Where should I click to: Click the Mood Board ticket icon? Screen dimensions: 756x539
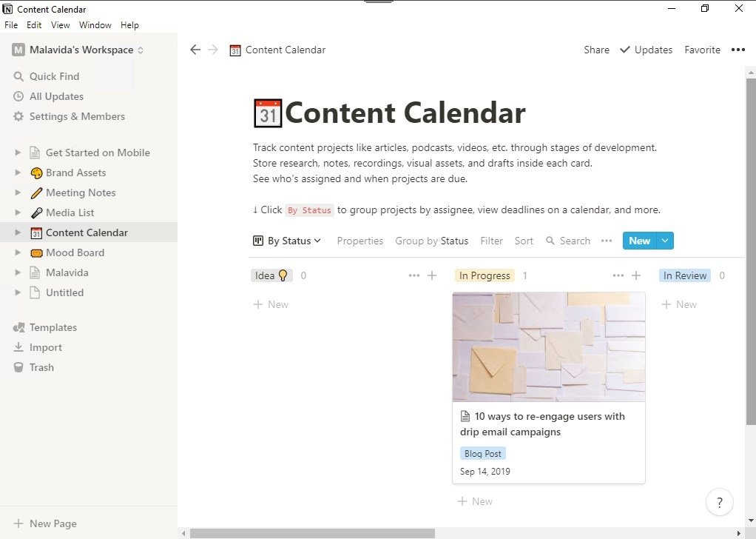36,253
